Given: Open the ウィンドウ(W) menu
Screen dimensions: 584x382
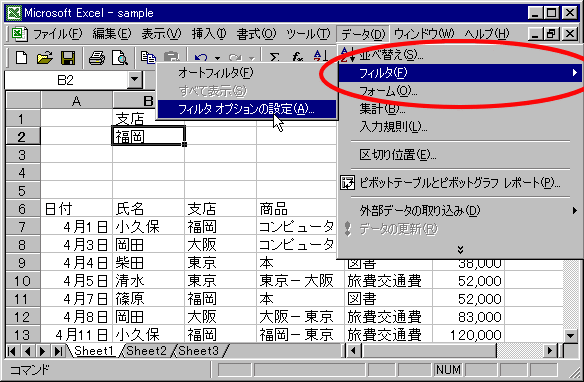Looking at the screenshot, I should tap(424, 34).
